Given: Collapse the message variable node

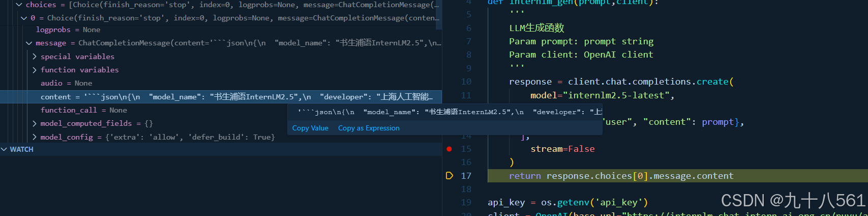Looking at the screenshot, I should pos(29,43).
